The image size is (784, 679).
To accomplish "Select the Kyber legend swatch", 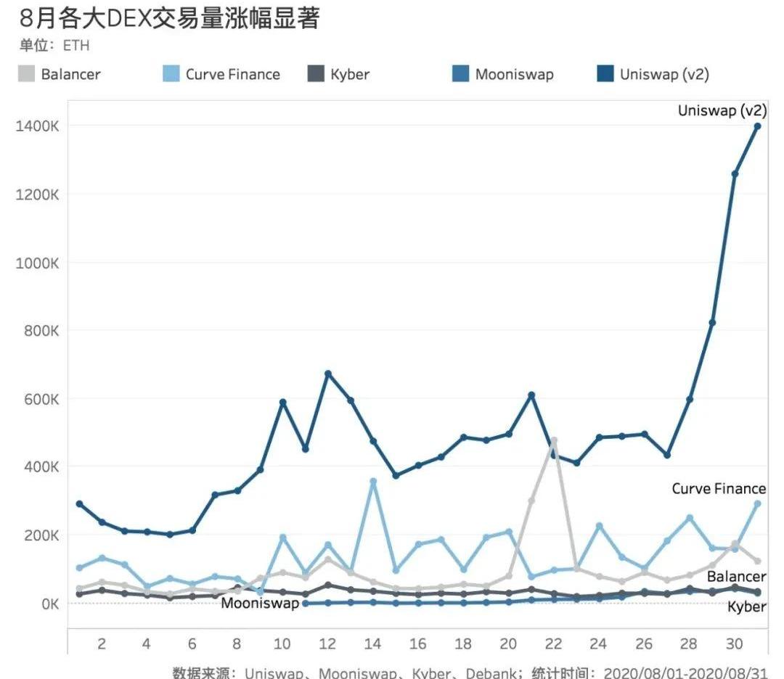I will 316,74.
